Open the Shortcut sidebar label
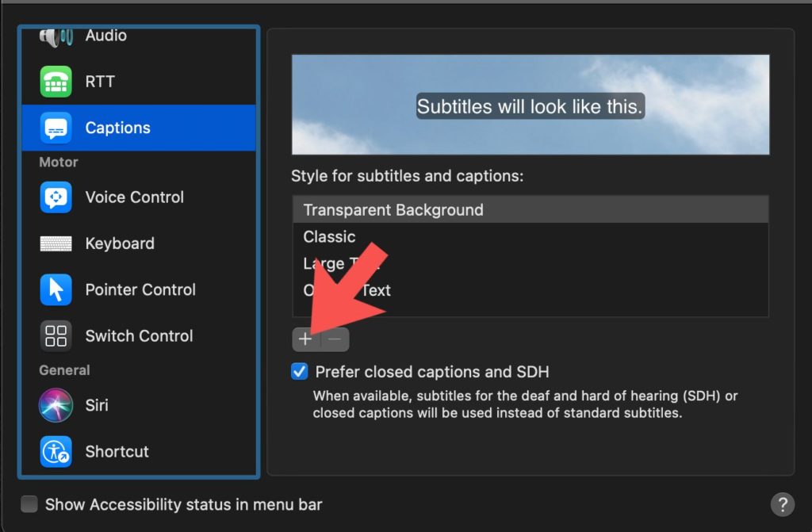The width and height of the screenshot is (812, 532). (117, 452)
